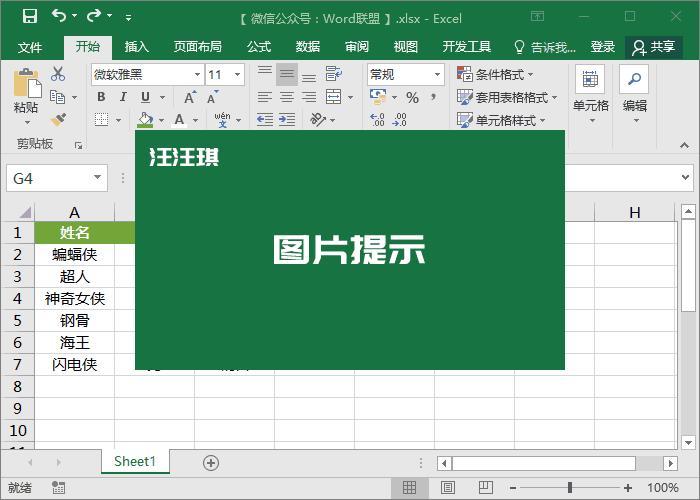Open the 编辑 editing group

[x=634, y=95]
